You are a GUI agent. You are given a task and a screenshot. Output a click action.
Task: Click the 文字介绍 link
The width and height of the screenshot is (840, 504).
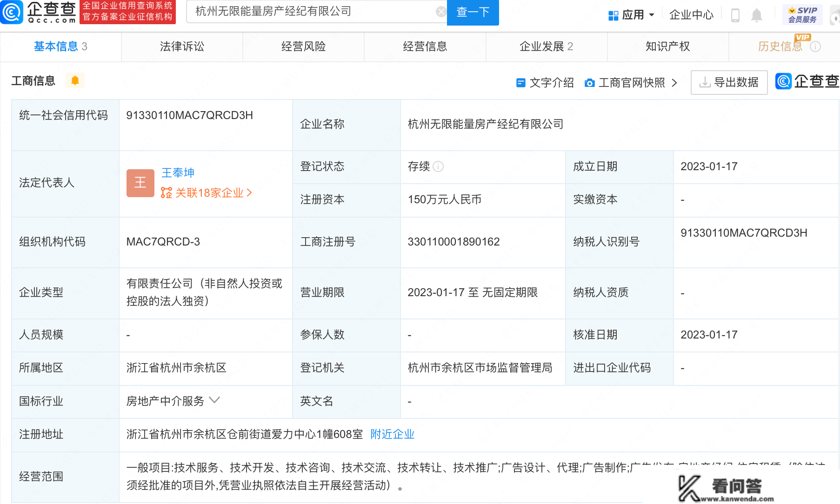(552, 83)
